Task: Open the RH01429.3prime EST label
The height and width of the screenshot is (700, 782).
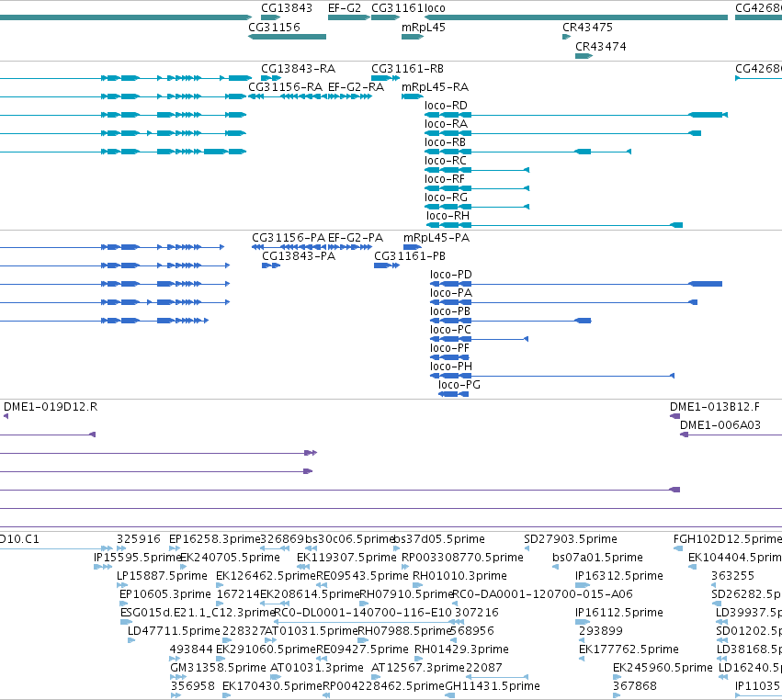Action: [x=461, y=649]
